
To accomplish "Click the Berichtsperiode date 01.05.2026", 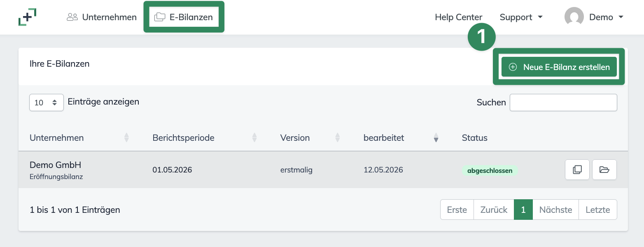I will tap(172, 170).
